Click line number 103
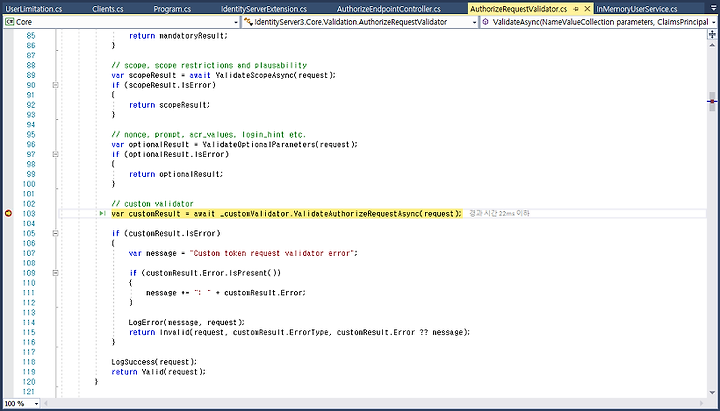The width and height of the screenshot is (720, 411). point(29,214)
